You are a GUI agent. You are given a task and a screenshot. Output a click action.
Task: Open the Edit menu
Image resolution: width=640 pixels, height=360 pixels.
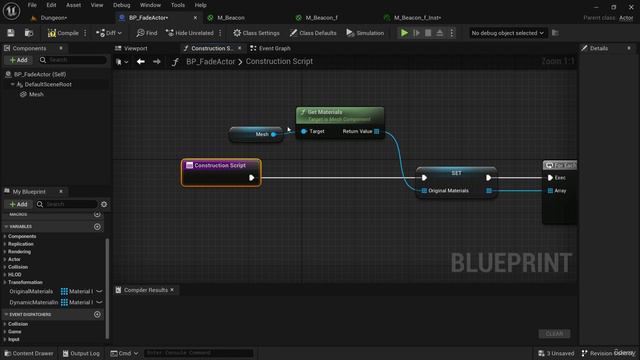[x=51, y=5]
